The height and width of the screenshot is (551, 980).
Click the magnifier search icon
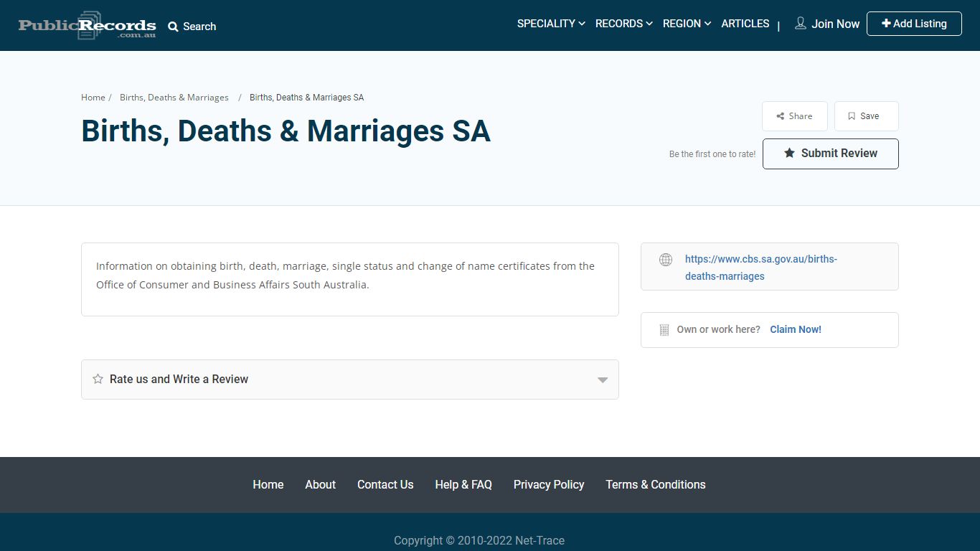pos(173,27)
